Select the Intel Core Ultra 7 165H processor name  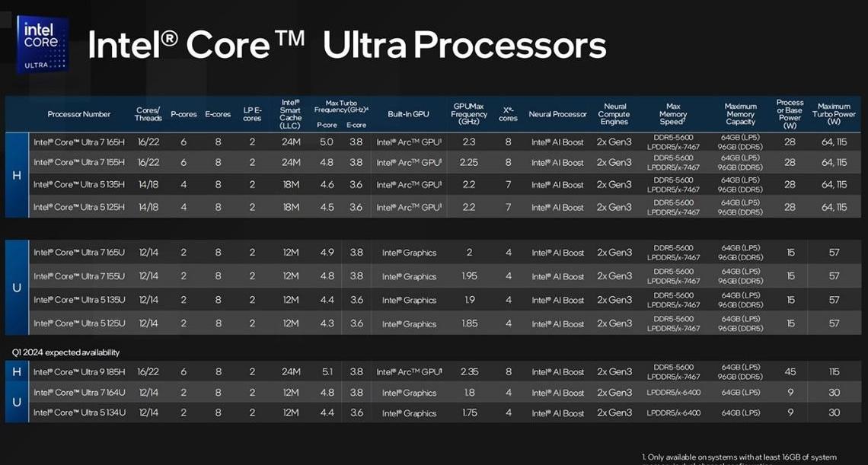point(78,142)
